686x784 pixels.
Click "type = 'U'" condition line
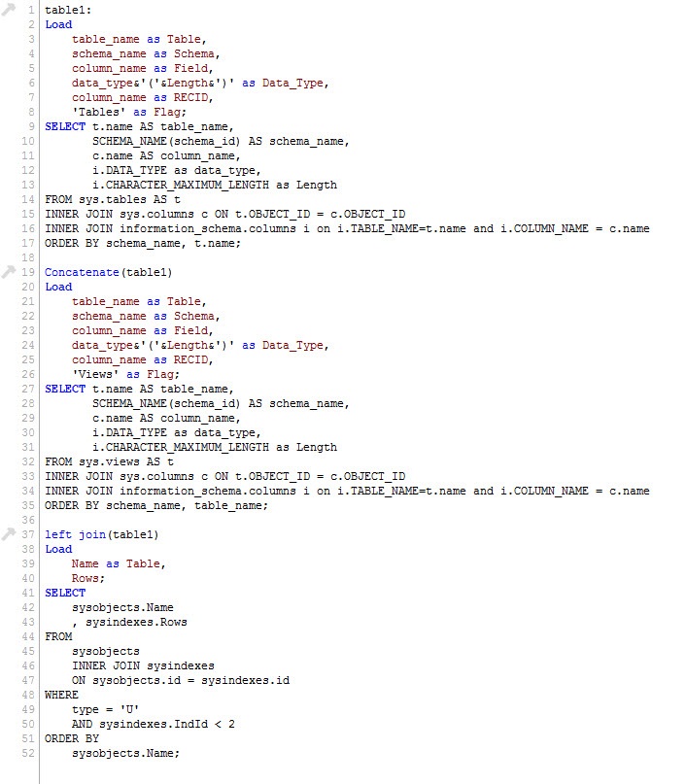105,709
